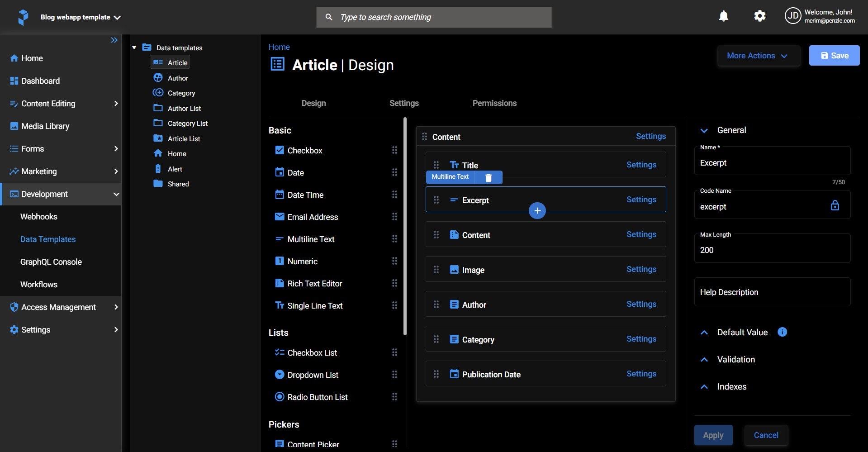Collapse sidebar with double-chevron icon
Image resolution: width=868 pixels, height=452 pixels.
[x=114, y=40]
